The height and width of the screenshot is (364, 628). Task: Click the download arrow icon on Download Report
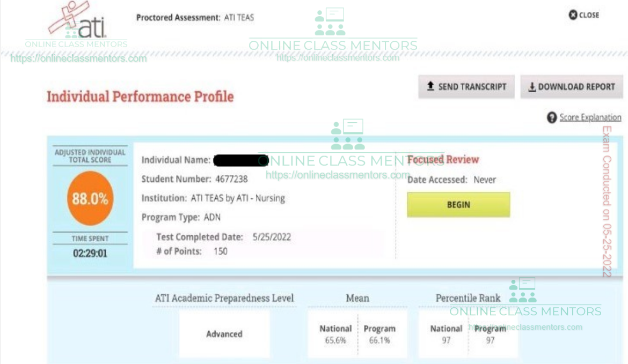(532, 87)
